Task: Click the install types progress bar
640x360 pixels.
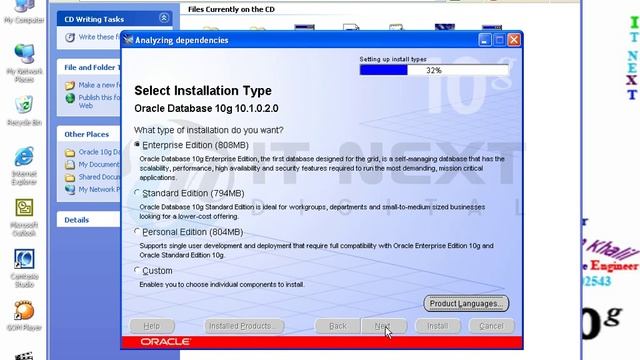Action: tap(434, 70)
